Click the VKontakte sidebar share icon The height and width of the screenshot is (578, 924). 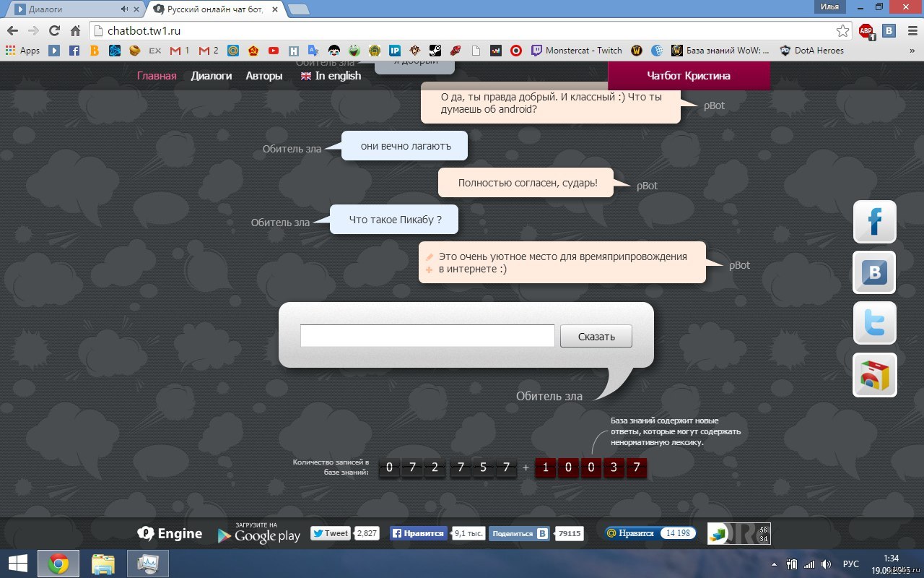tap(874, 272)
